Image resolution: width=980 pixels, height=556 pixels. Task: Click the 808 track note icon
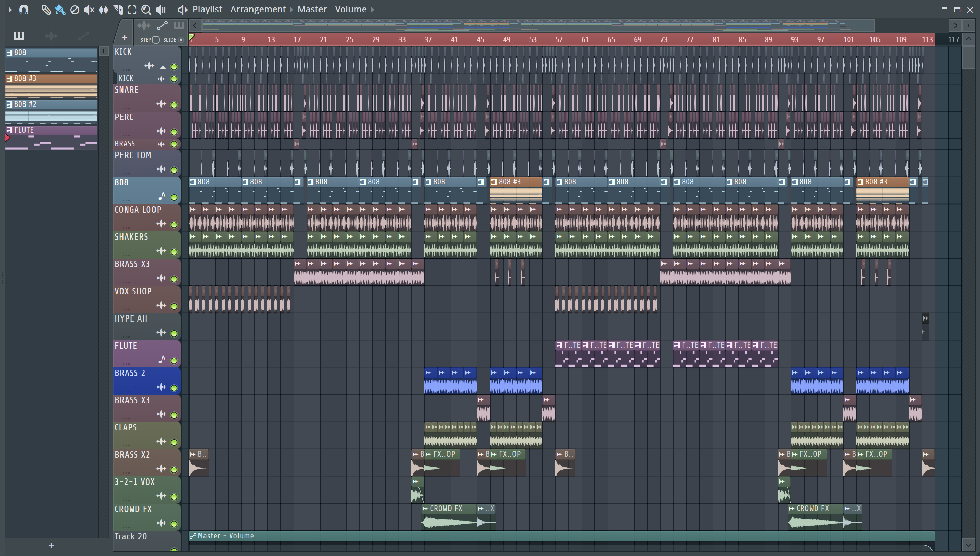point(162,196)
